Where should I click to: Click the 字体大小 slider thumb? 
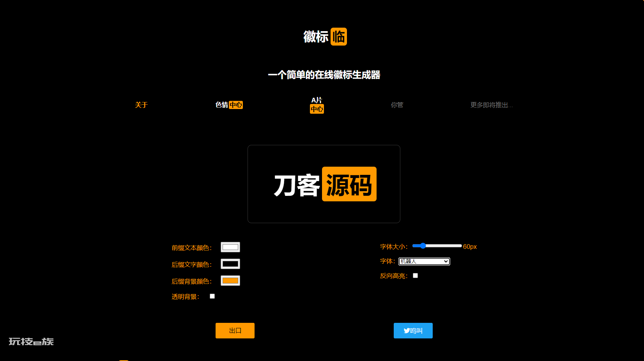pos(423,246)
